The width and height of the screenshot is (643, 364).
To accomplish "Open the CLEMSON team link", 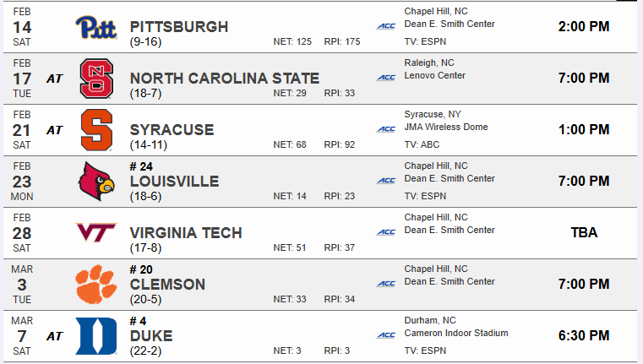I will pyautogui.click(x=168, y=285).
